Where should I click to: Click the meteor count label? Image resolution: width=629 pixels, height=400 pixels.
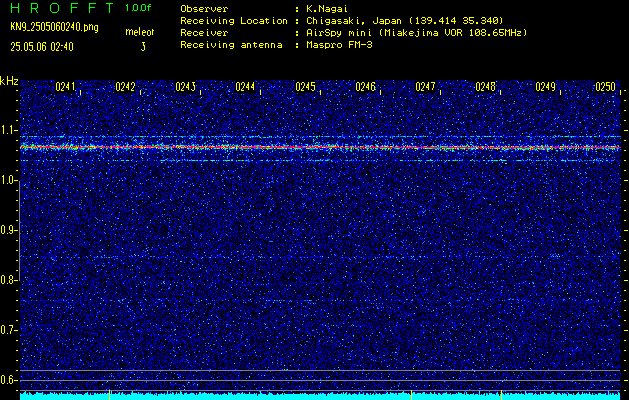140,32
